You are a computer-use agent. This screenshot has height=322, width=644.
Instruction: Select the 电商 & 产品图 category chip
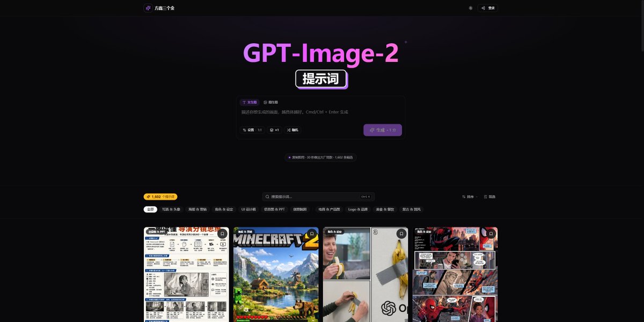[x=330, y=209]
